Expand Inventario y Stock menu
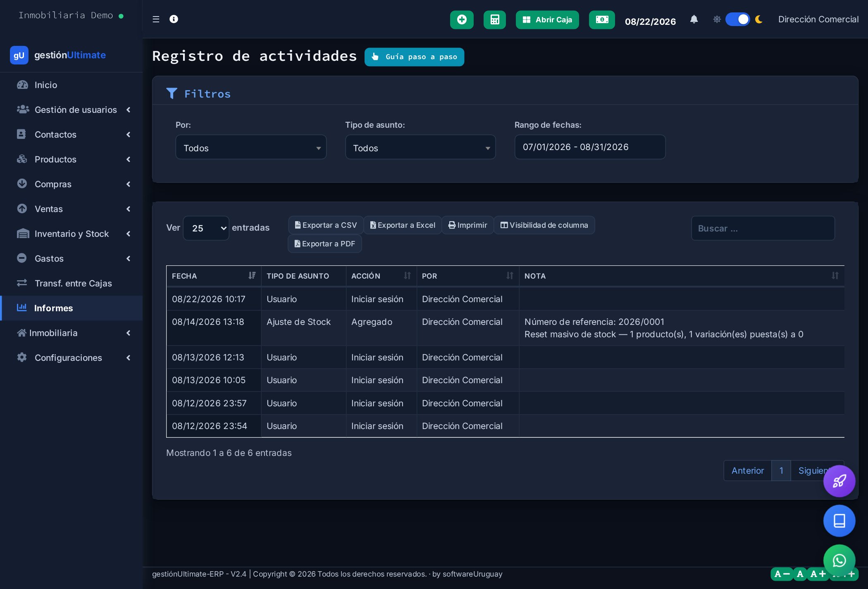Image resolution: width=868 pixels, height=589 pixels. click(x=72, y=234)
